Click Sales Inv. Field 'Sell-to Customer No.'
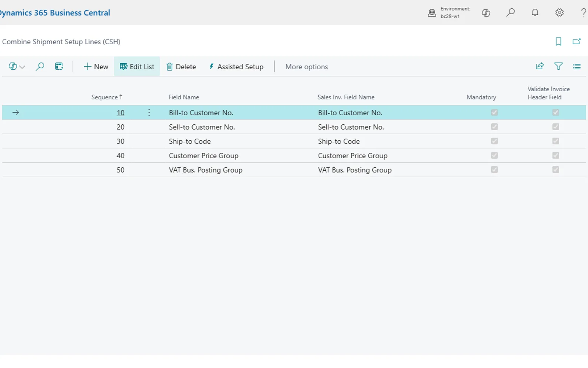 (x=351, y=127)
